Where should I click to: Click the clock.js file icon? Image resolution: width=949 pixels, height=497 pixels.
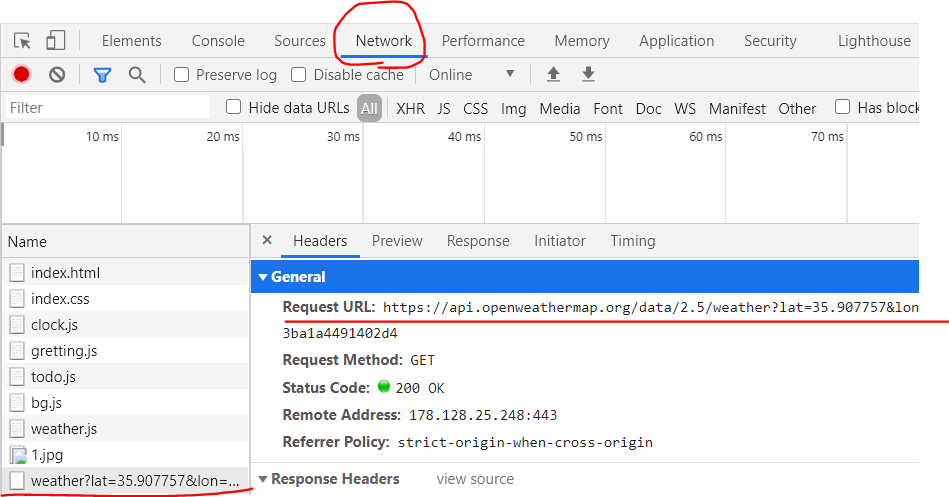click(x=17, y=325)
